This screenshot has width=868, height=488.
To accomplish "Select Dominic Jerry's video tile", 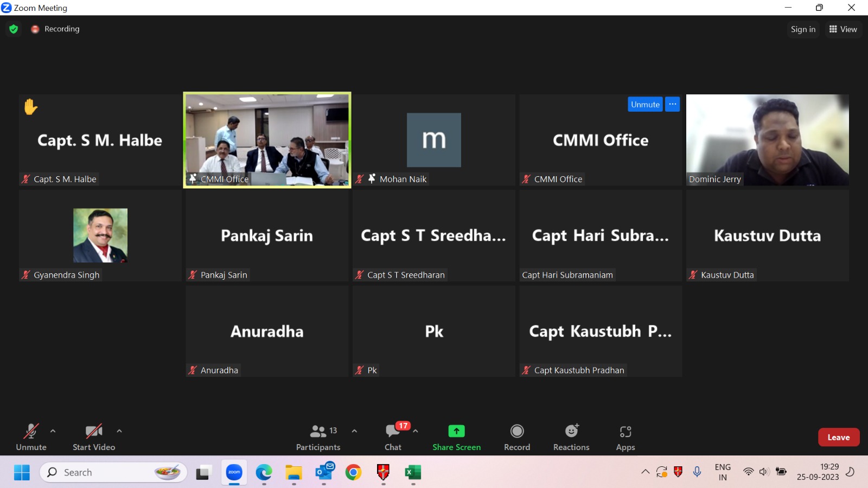I will click(767, 140).
